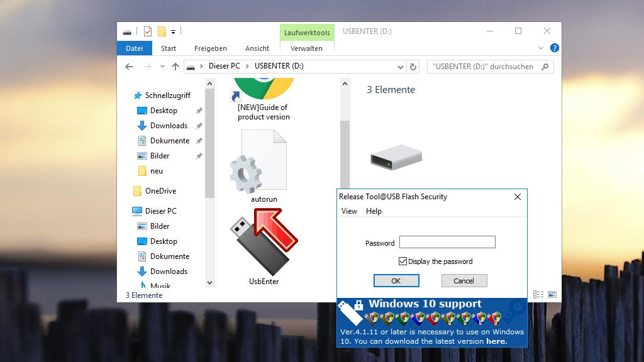Switch to the Start ribbon tab

coord(169,48)
